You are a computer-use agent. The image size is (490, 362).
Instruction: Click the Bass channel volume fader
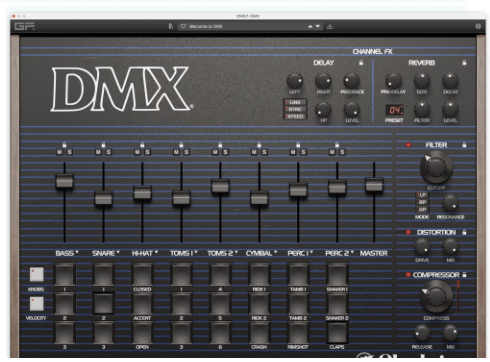tap(64, 181)
